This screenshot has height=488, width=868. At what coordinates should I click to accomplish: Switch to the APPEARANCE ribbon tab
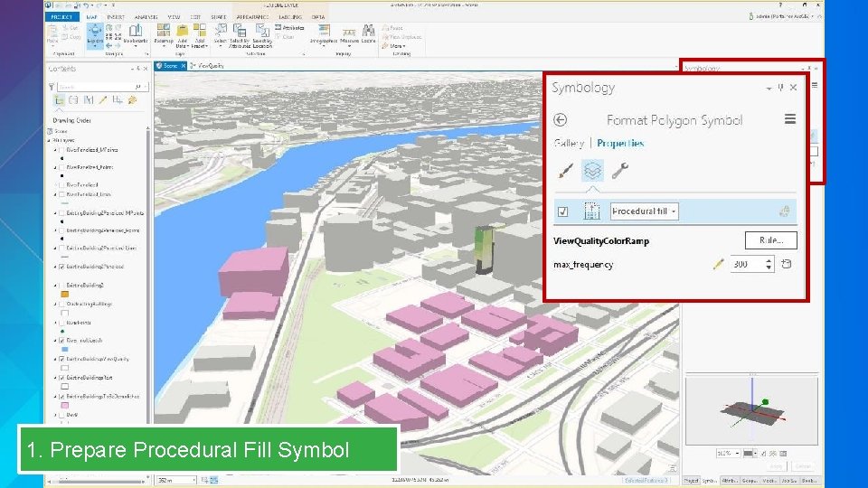(252, 17)
